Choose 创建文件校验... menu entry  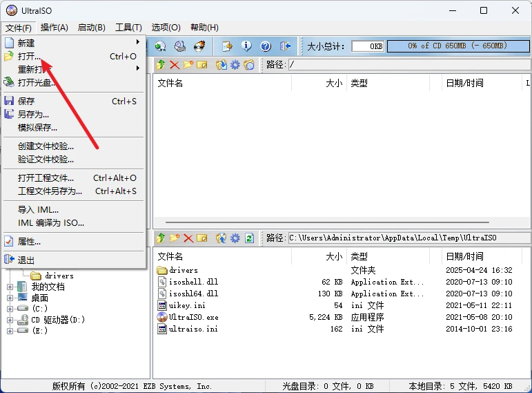coord(74,146)
